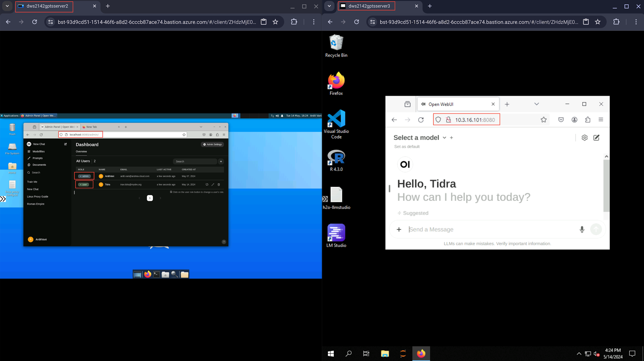Click the add user plus button

221,161
